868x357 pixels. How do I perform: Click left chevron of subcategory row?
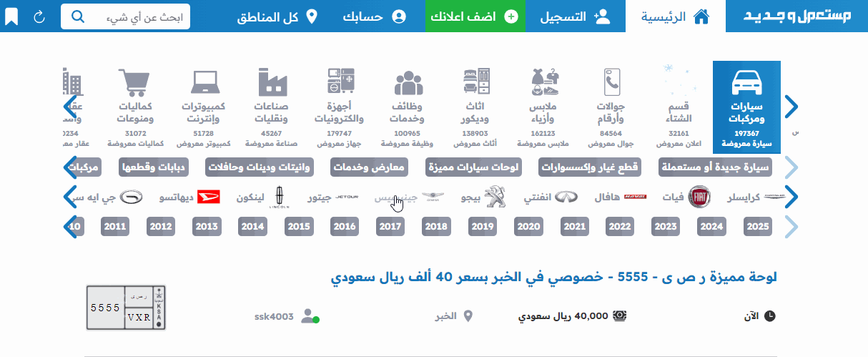pos(70,168)
